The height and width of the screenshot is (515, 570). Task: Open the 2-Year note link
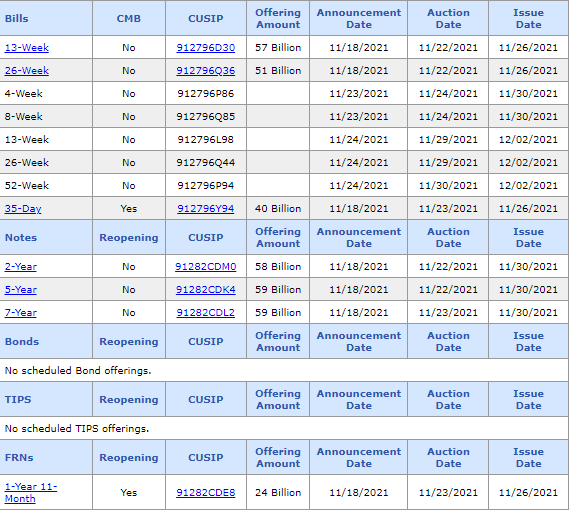pos(21,267)
